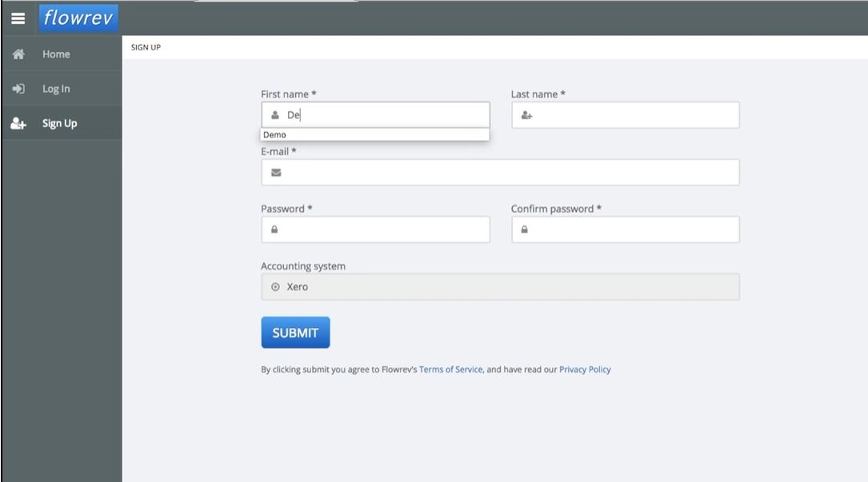Open the Privacy Policy link
The image size is (868, 482).
585,369
